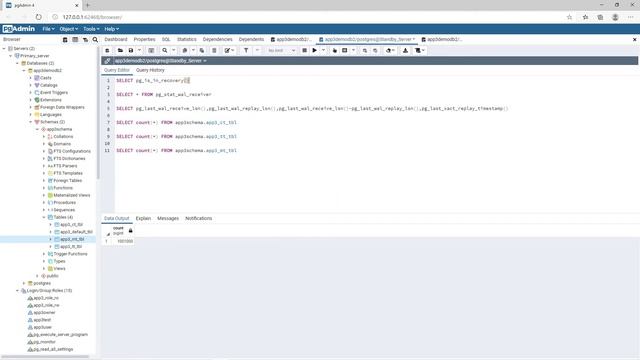Click the Delete rows trash icon
The image size is (640, 360).
(214, 50)
